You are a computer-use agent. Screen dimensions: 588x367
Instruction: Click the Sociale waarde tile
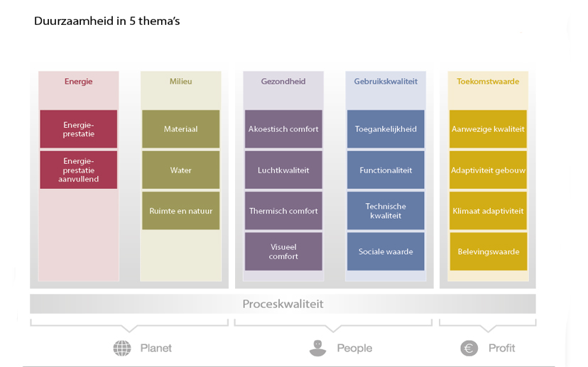[x=386, y=251]
